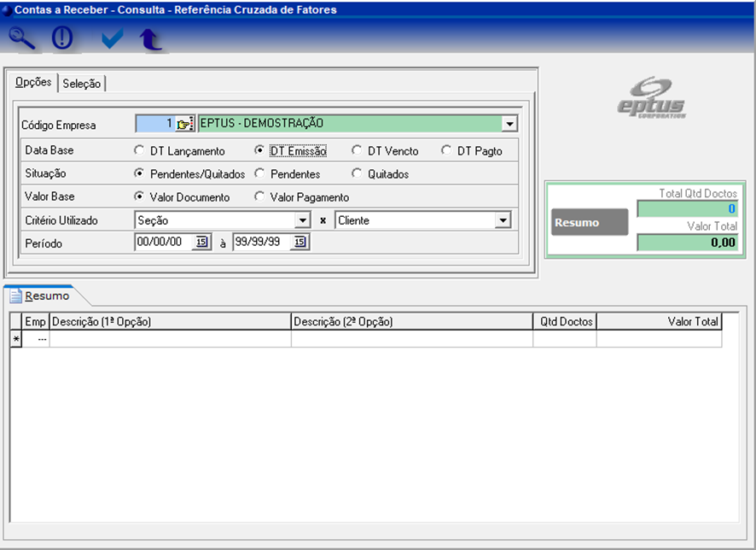This screenshot has height=550, width=756.
Task: Click the Eptus Corporation logo
Action: (652, 97)
